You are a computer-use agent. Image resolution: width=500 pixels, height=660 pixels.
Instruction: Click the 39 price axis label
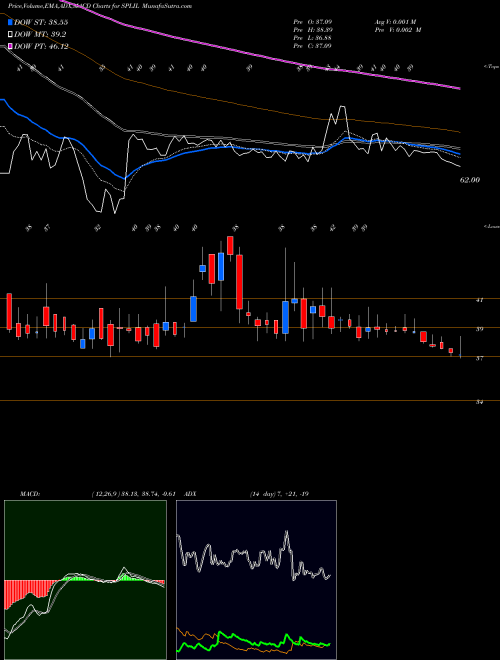tap(479, 329)
